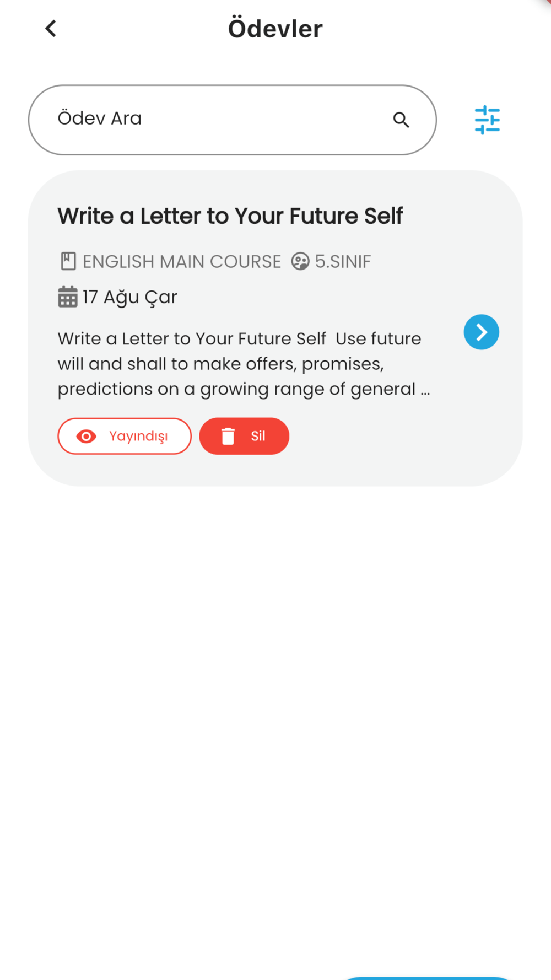The height and width of the screenshot is (980, 551).
Task: Toggle the eye icon for publish visibility
Action: coord(87,437)
